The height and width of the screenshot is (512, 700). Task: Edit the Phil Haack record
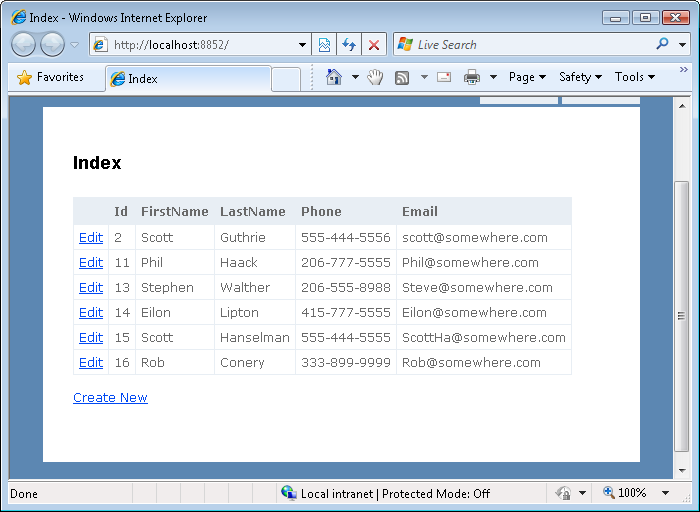click(x=91, y=262)
